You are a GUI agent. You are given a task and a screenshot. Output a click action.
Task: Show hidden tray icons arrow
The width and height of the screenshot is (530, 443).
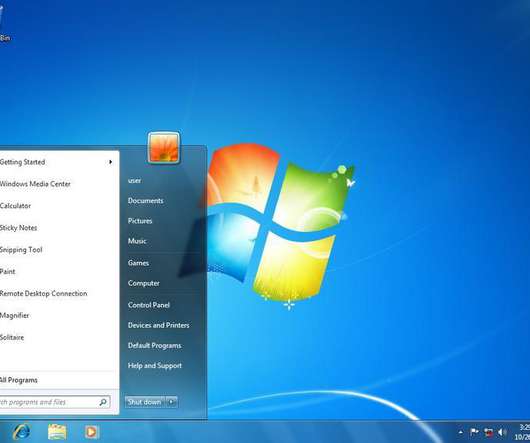(x=460, y=432)
